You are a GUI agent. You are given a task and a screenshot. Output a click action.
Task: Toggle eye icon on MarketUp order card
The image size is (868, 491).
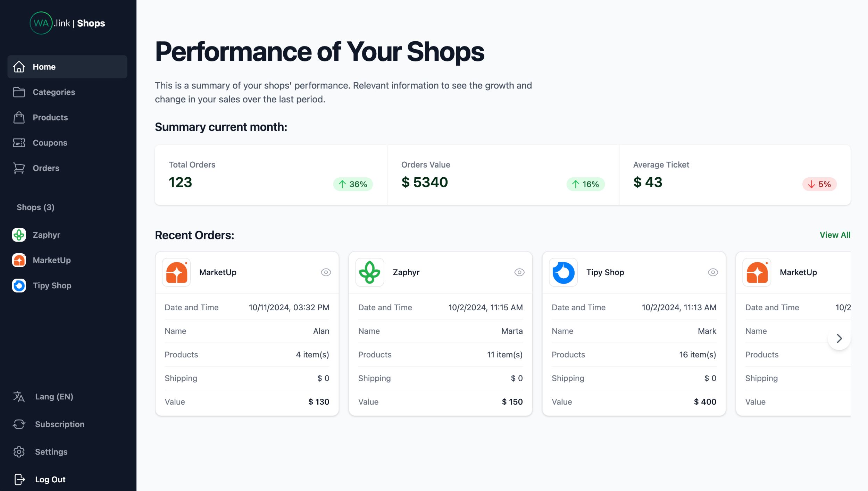click(325, 272)
